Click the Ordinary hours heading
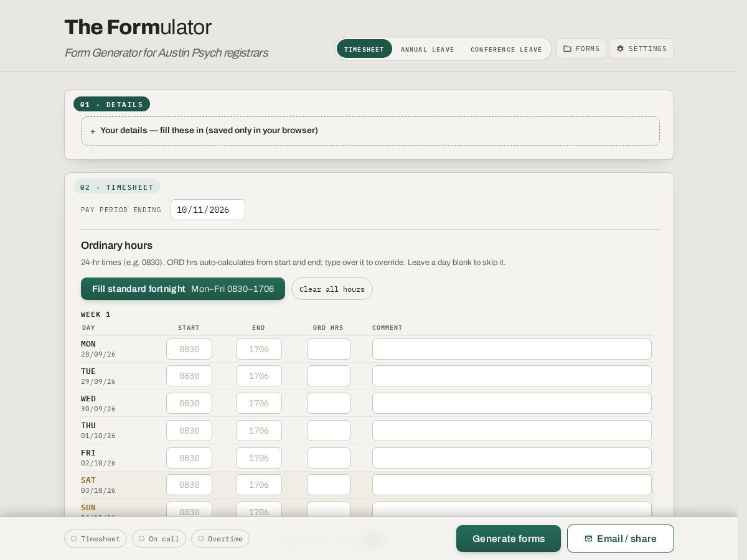 pos(116,245)
